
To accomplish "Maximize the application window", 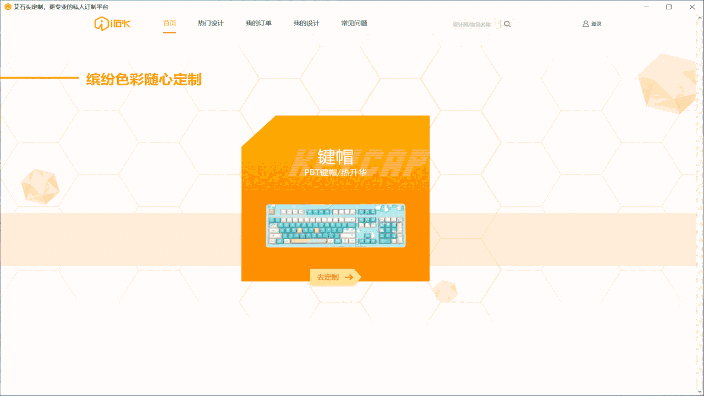I will [669, 7].
